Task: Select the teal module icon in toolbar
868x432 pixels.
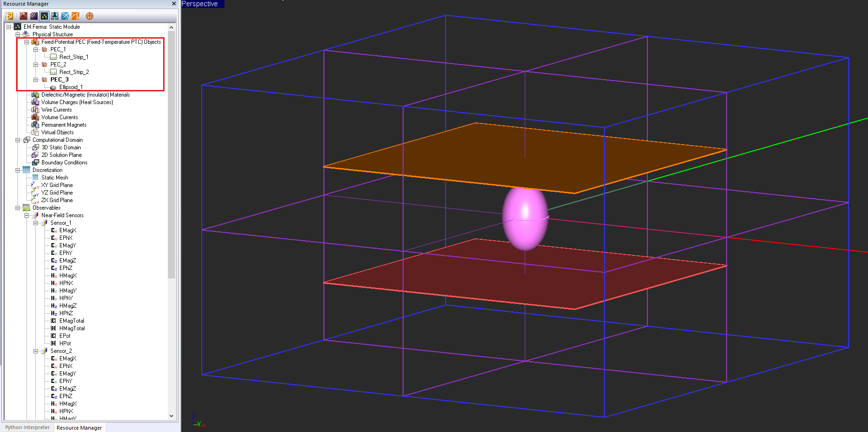Action: click(55, 16)
